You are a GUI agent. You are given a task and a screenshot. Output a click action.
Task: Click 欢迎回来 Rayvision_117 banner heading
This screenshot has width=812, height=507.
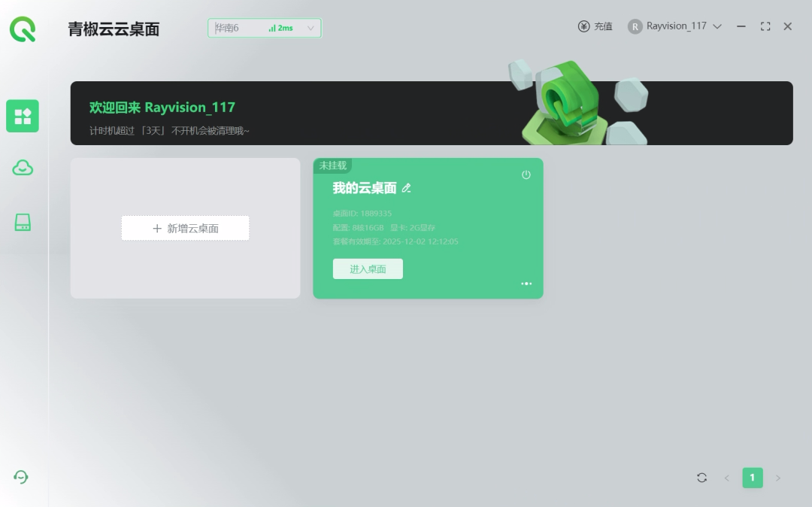point(162,108)
